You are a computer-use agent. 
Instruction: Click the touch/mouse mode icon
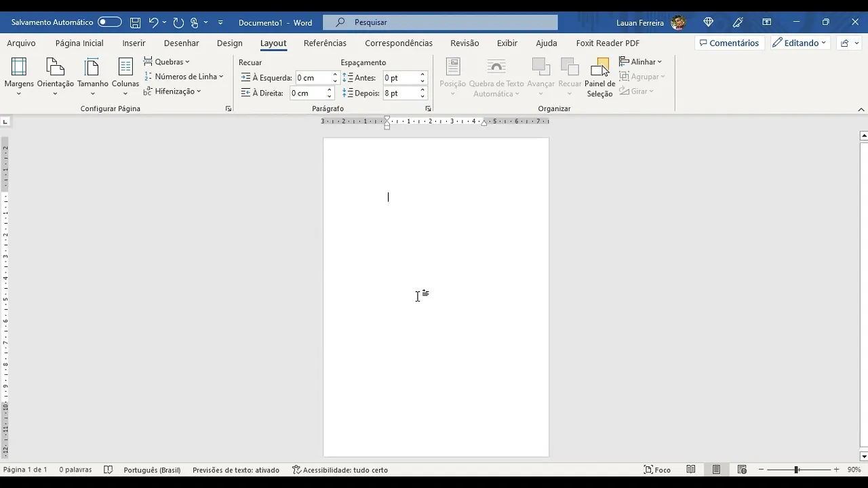click(195, 22)
